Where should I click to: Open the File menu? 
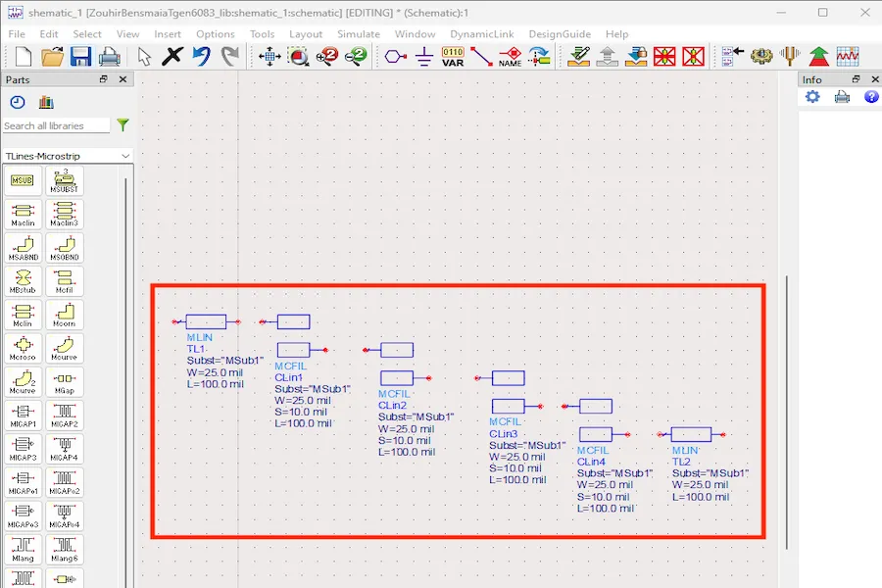pyautogui.click(x=17, y=34)
